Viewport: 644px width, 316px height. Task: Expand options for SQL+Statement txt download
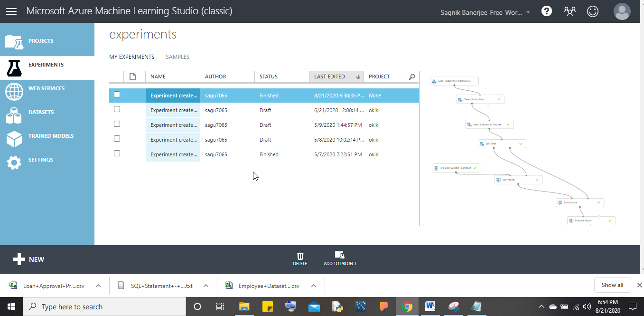206,286
